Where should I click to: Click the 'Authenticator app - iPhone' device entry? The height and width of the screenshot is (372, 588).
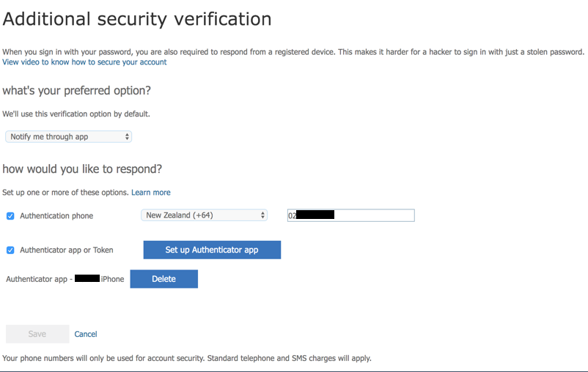coord(65,279)
